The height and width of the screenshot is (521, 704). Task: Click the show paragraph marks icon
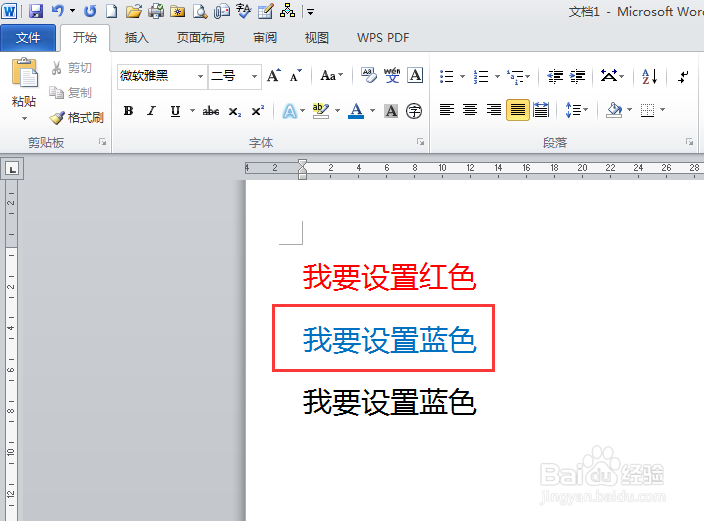point(683,76)
